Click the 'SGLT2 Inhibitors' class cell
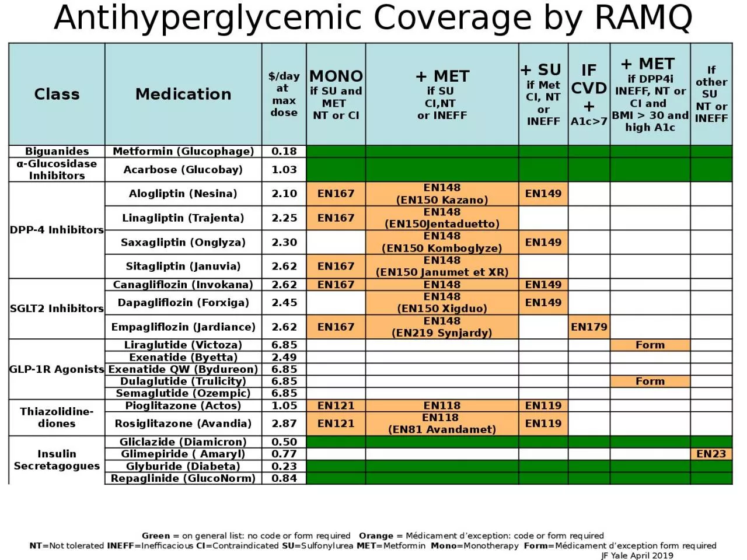The height and width of the screenshot is (560, 747). (57, 309)
